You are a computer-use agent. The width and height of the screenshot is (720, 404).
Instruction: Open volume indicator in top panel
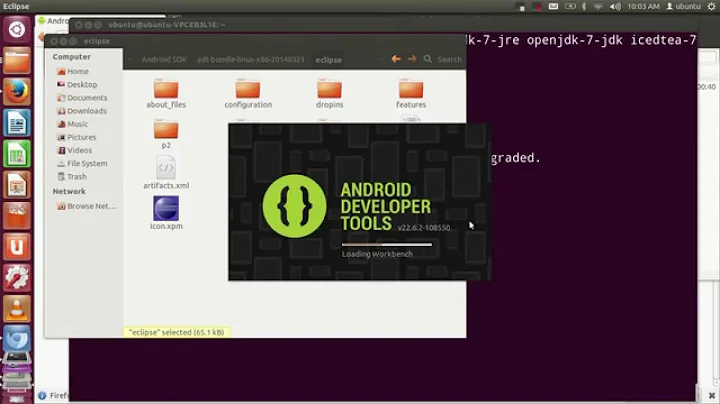[x=615, y=6]
